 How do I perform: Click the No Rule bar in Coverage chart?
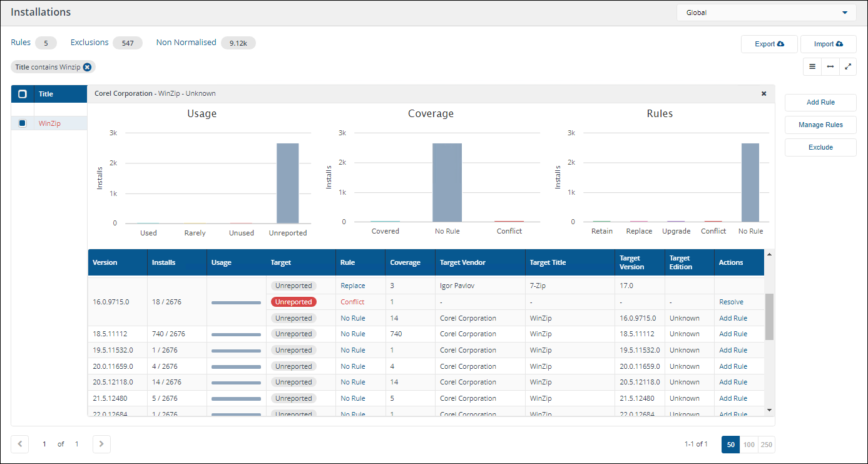pos(447,182)
